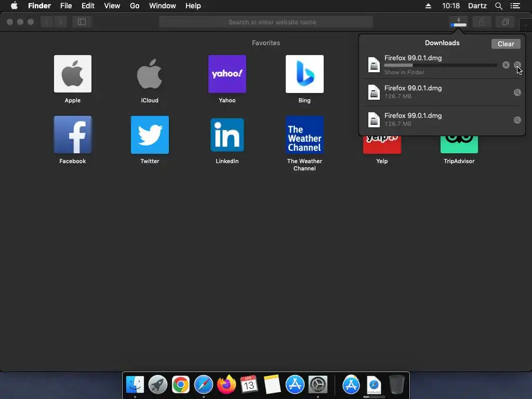This screenshot has width=532, height=399.
Task: Open the Facebook favorite
Action: [x=73, y=135]
